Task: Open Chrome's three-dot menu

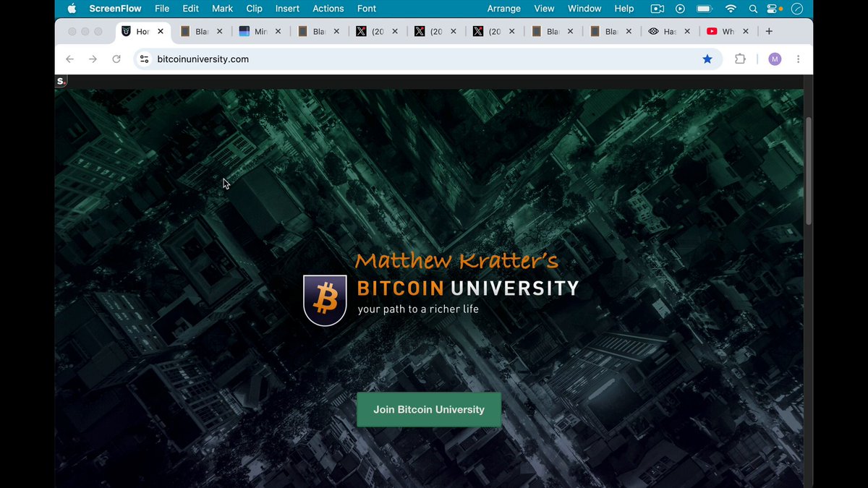Action: [x=798, y=59]
